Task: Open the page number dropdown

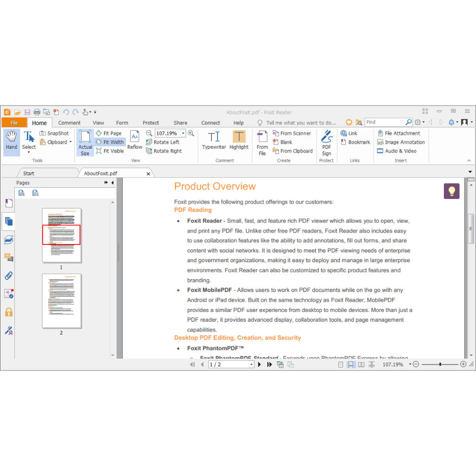Action: pyautogui.click(x=251, y=364)
